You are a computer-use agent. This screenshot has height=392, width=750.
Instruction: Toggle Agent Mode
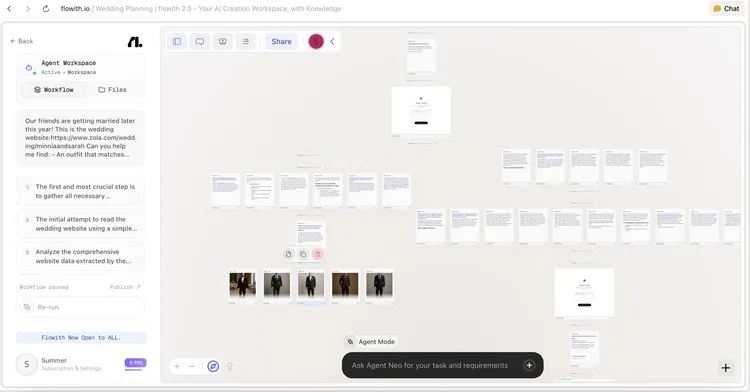click(371, 342)
